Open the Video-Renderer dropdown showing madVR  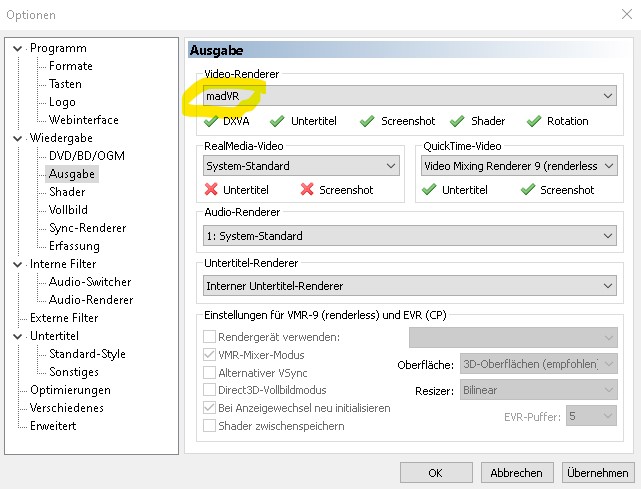pyautogui.click(x=410, y=96)
